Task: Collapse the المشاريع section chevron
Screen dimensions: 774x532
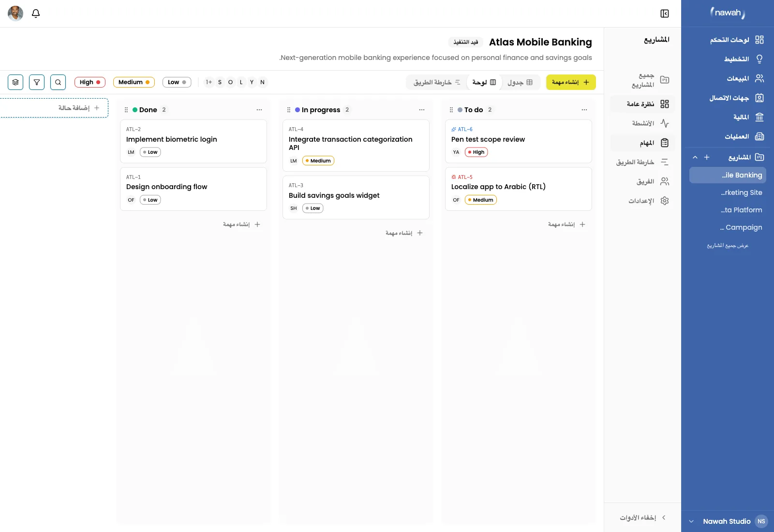Action: pos(695,157)
